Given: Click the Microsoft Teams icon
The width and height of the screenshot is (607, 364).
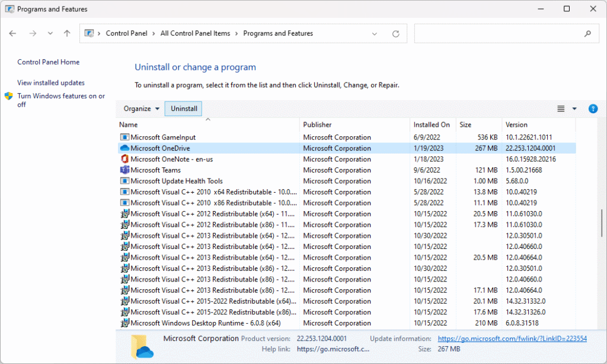Looking at the screenshot, I should [124, 170].
